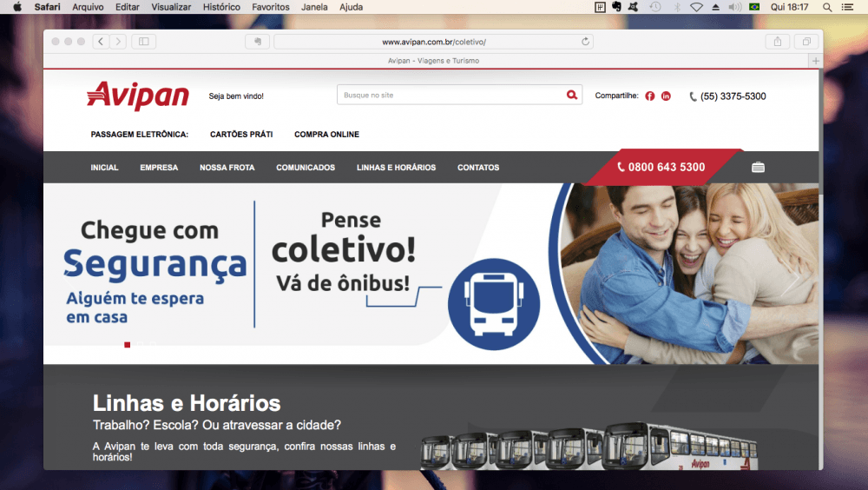This screenshot has width=868, height=490.
Task: Open Linhas e Horários nav item
Action: (397, 168)
